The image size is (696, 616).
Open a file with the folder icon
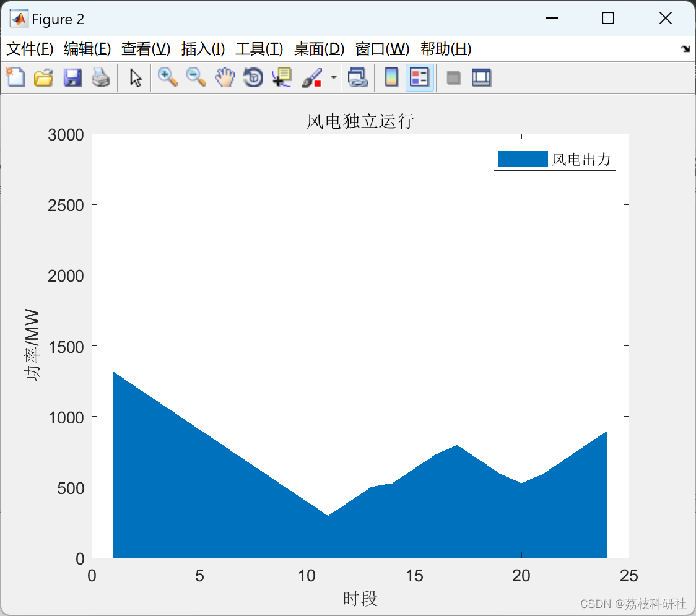tap(43, 77)
